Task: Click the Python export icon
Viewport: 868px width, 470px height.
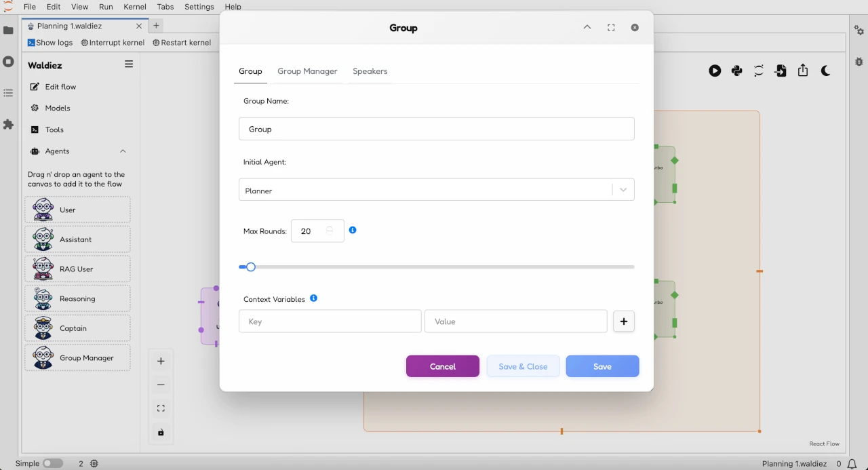Action: point(736,71)
